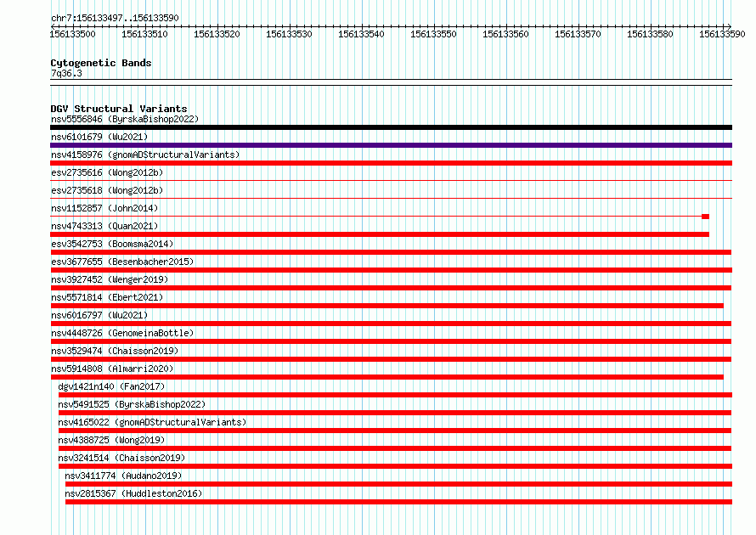Click ruler position 156133520
Screen dimensions: 756x535
tap(217, 34)
